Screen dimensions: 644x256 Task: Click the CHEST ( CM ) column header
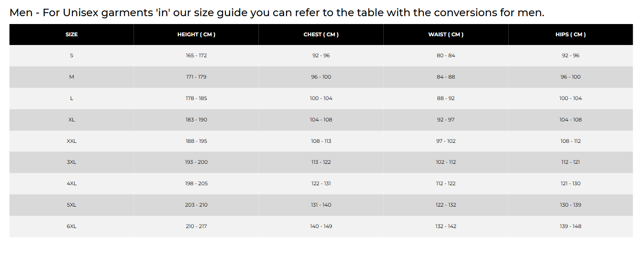pos(321,35)
